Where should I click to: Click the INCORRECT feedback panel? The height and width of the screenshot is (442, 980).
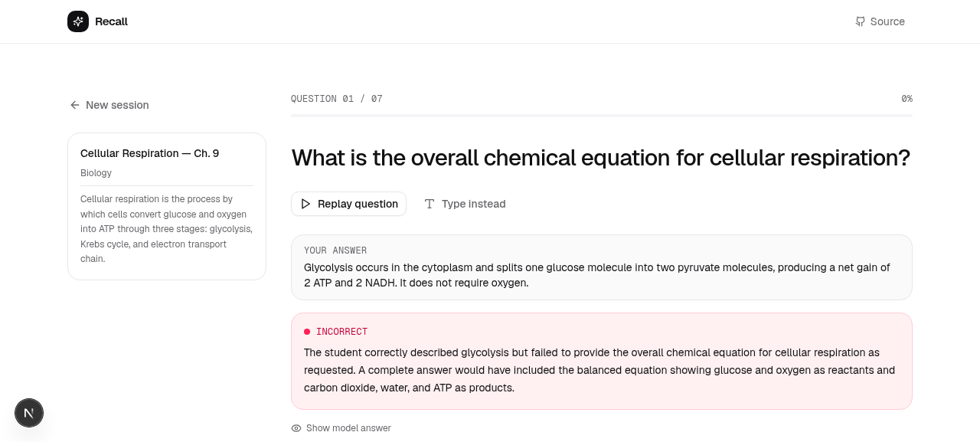[x=602, y=362]
